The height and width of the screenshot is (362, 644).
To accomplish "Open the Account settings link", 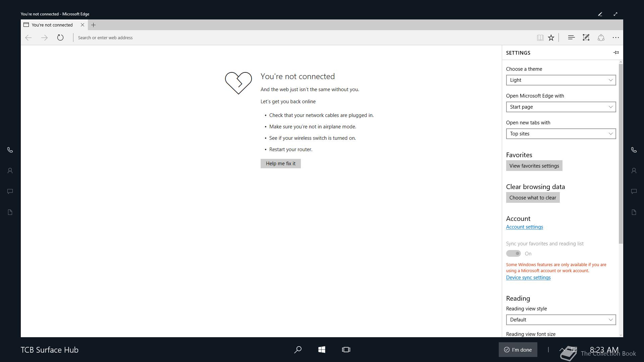I will point(525,227).
